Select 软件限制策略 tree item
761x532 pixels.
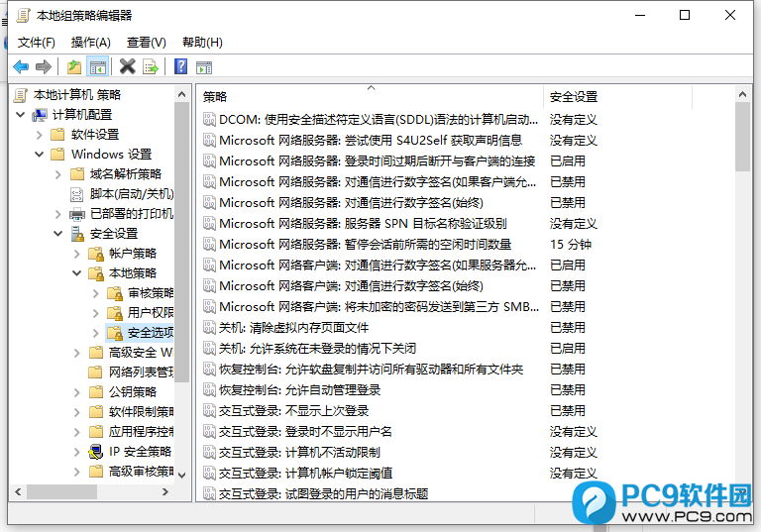(x=141, y=412)
